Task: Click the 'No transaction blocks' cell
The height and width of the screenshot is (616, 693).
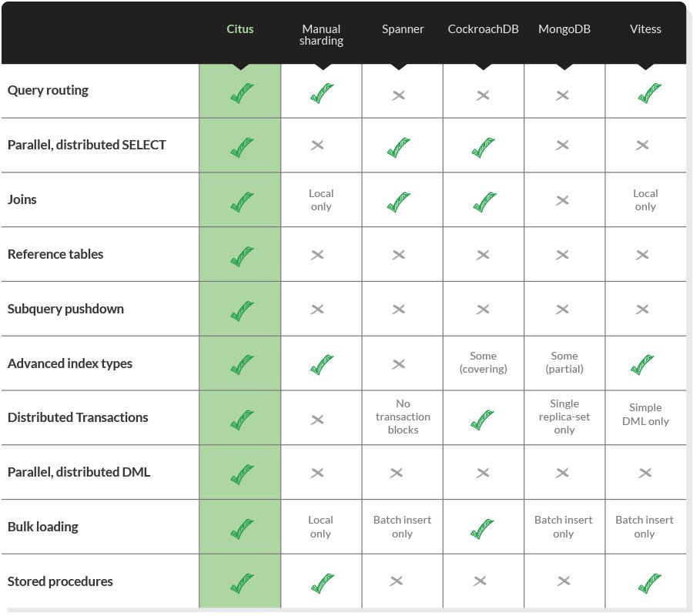Action: (x=403, y=417)
